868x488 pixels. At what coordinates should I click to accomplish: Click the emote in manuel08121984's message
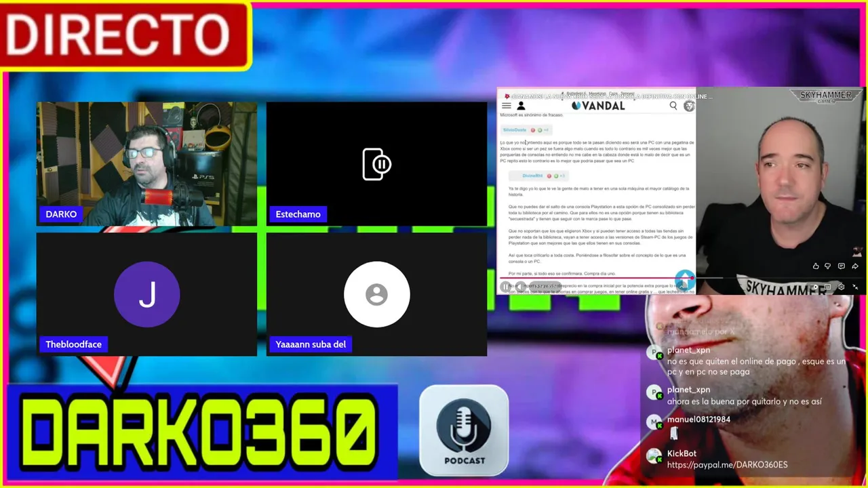pos(673,434)
